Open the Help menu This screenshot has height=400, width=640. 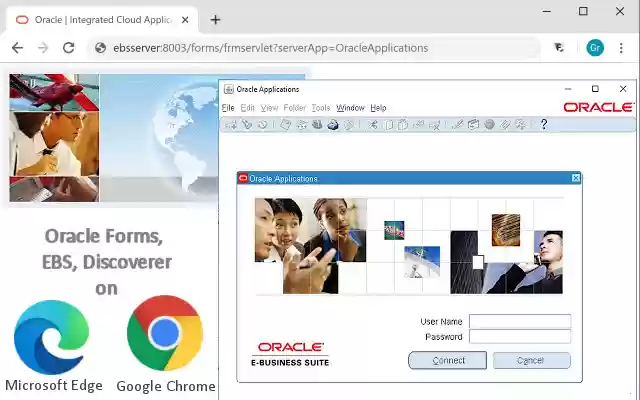pyautogui.click(x=378, y=108)
